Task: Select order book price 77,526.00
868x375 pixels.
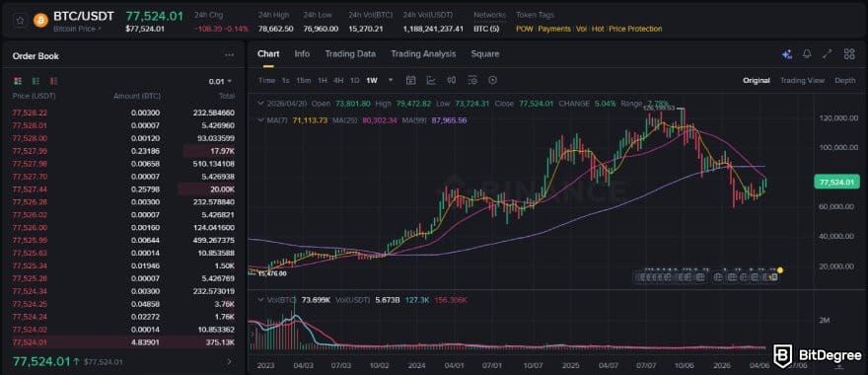Action: click(x=29, y=227)
